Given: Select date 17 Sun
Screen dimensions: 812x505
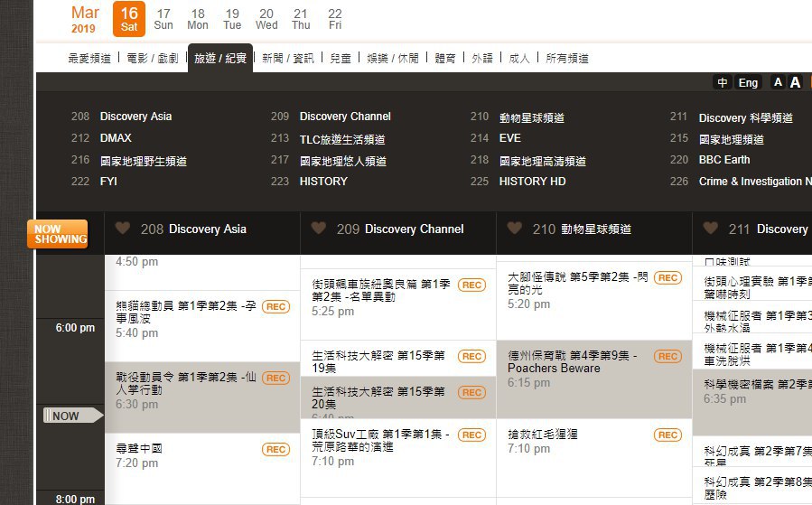Looking at the screenshot, I should point(163,19).
